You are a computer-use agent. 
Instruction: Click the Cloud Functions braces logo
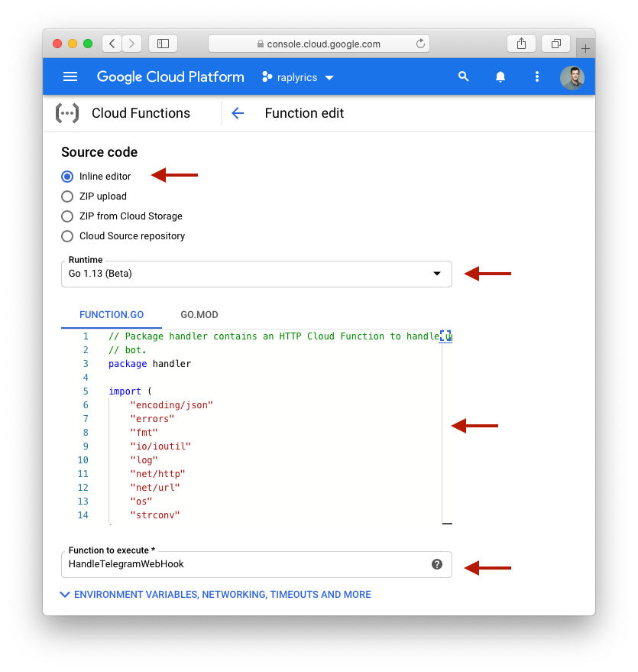[x=67, y=113]
